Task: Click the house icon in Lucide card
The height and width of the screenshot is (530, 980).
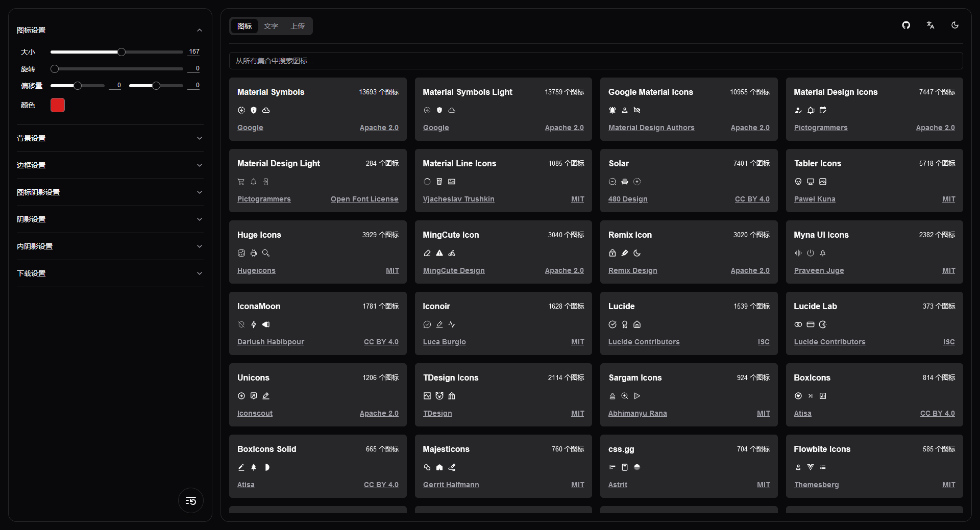Action: (x=637, y=324)
